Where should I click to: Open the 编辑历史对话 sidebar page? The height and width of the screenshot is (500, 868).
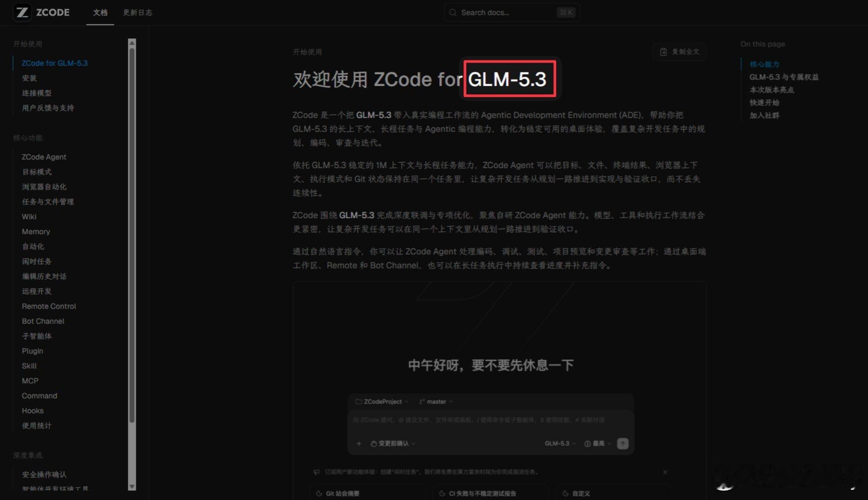click(x=44, y=276)
